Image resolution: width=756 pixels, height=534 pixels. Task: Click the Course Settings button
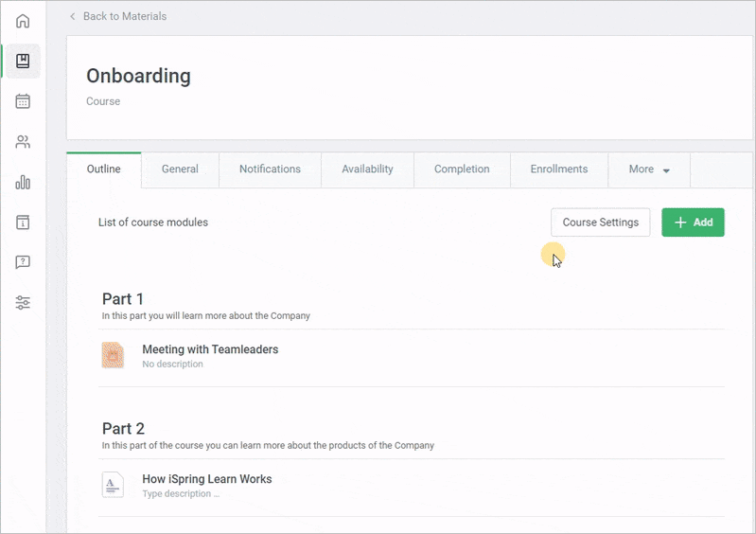[600, 222]
